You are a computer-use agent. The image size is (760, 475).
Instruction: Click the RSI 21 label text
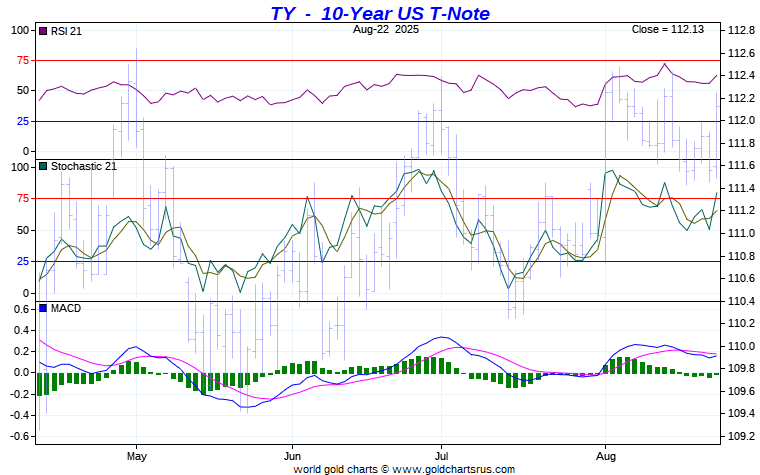pos(66,32)
